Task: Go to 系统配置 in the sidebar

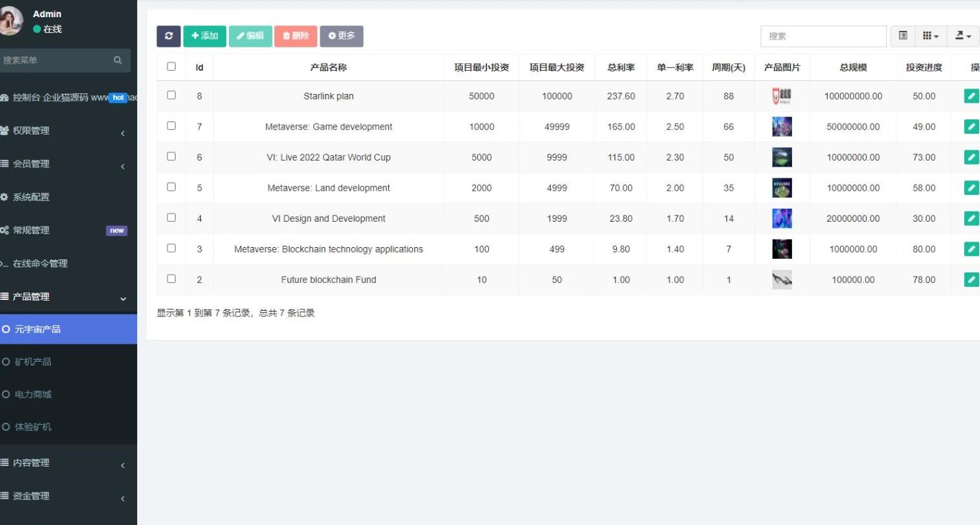Action: point(31,197)
